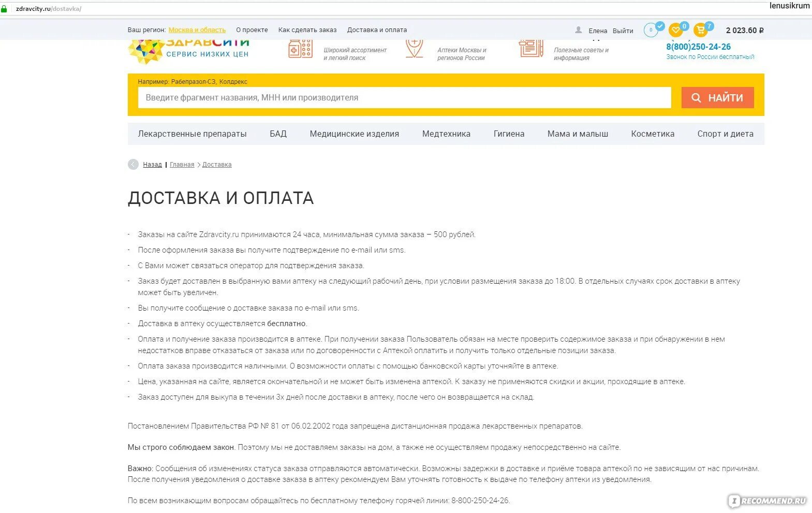This screenshot has height=513, width=812.
Task: Open Спорт и диета category
Action: coord(725,134)
